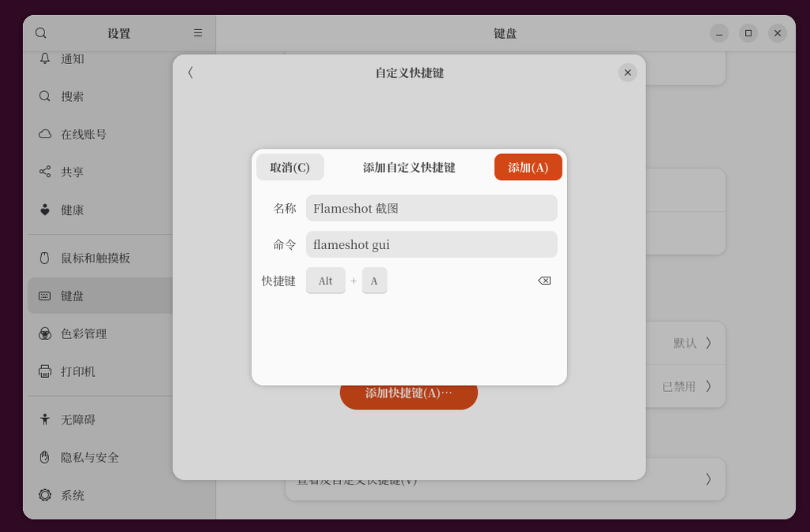Click the color icon beside 色彩管理
810x532 pixels.
pyautogui.click(x=45, y=334)
